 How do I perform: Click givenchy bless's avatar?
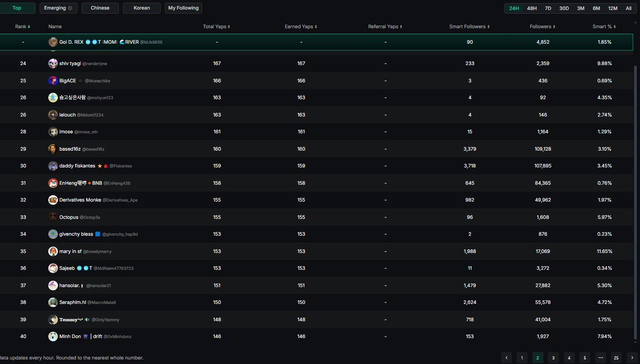[x=53, y=234]
